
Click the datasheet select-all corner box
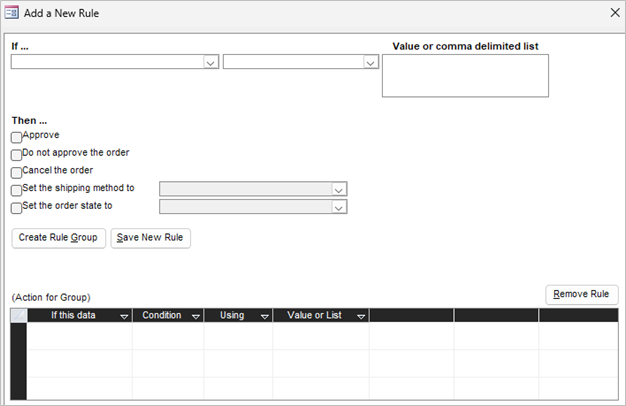point(18,315)
